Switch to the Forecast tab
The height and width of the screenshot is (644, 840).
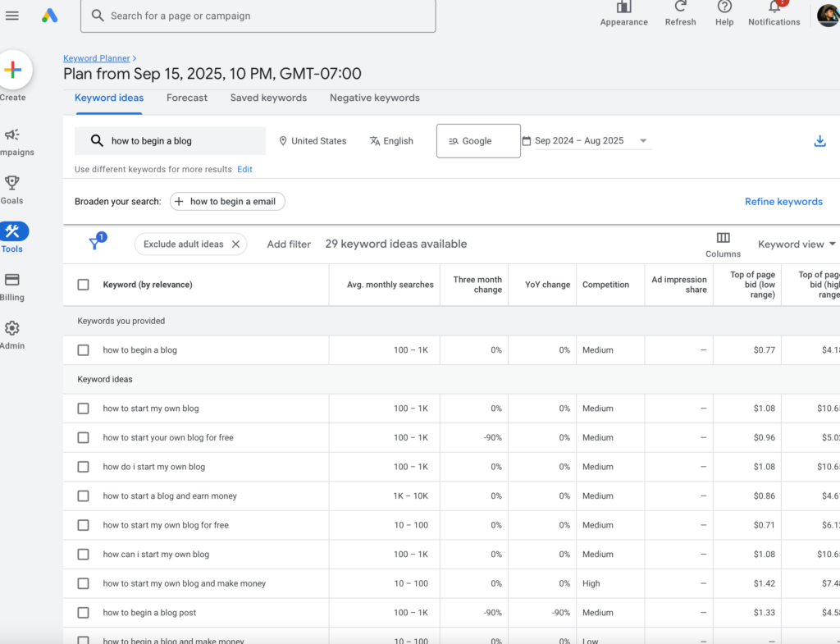point(186,98)
